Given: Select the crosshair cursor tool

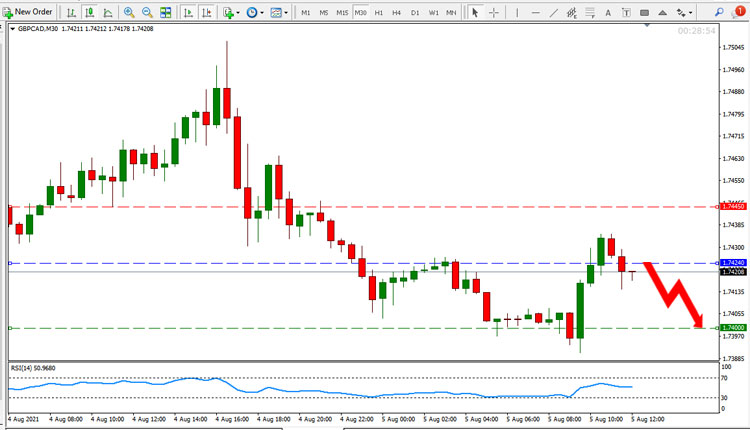Looking at the screenshot, I should tap(494, 13).
